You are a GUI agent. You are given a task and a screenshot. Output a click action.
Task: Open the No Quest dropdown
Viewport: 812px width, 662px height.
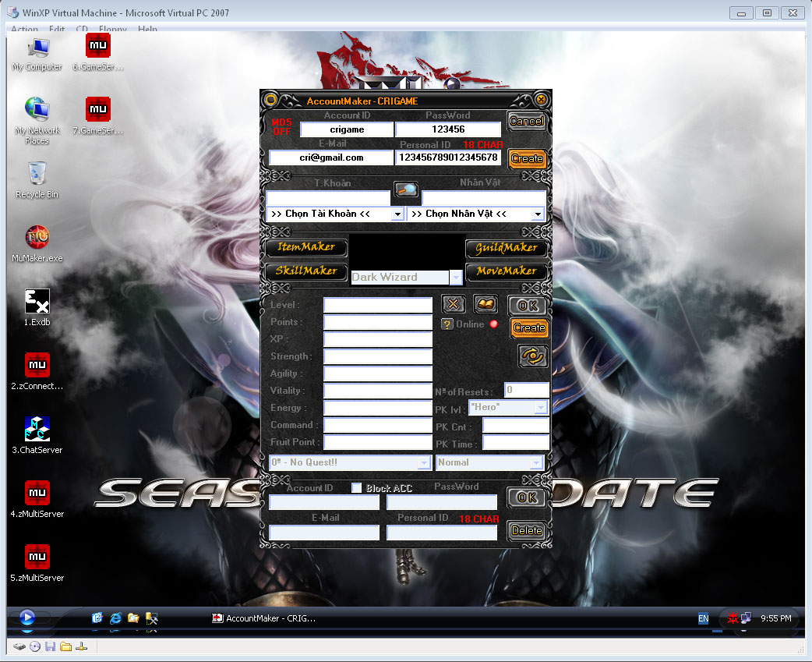pos(424,462)
